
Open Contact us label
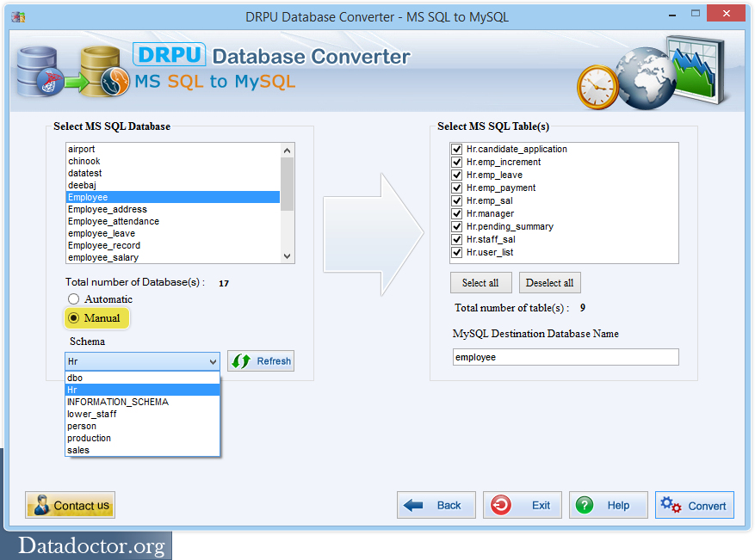[x=82, y=506]
